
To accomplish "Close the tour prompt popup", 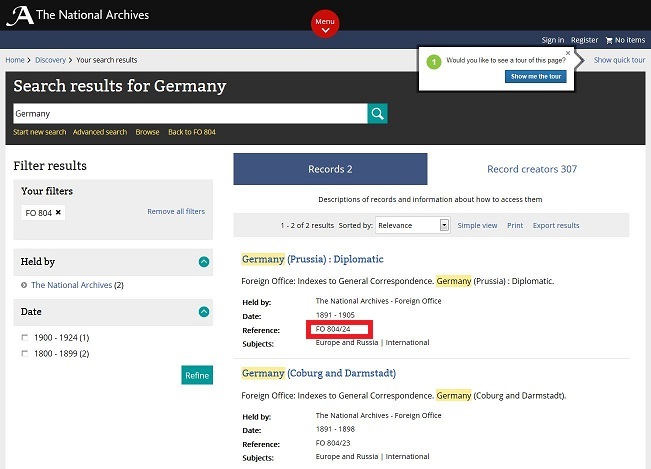I will [x=568, y=53].
